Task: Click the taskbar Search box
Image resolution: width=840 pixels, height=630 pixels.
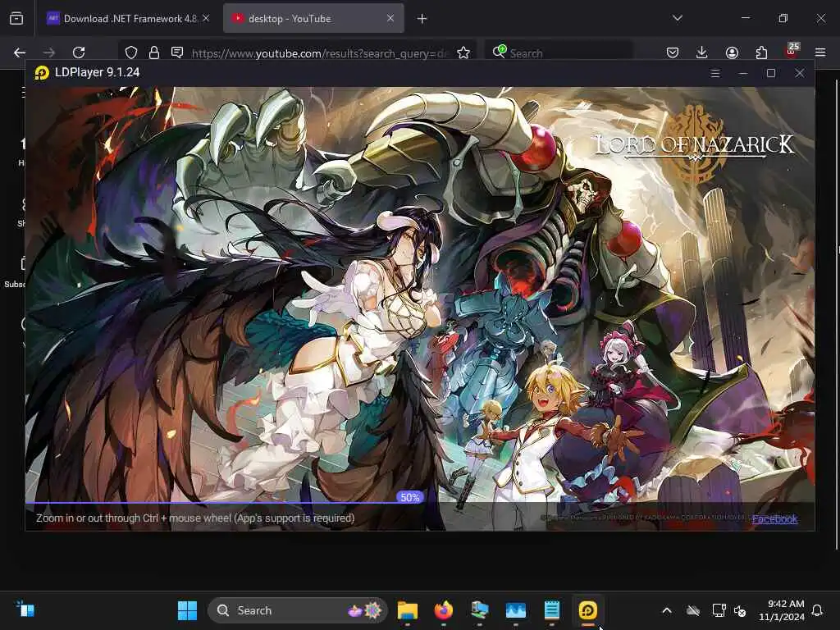Action: tap(297, 610)
